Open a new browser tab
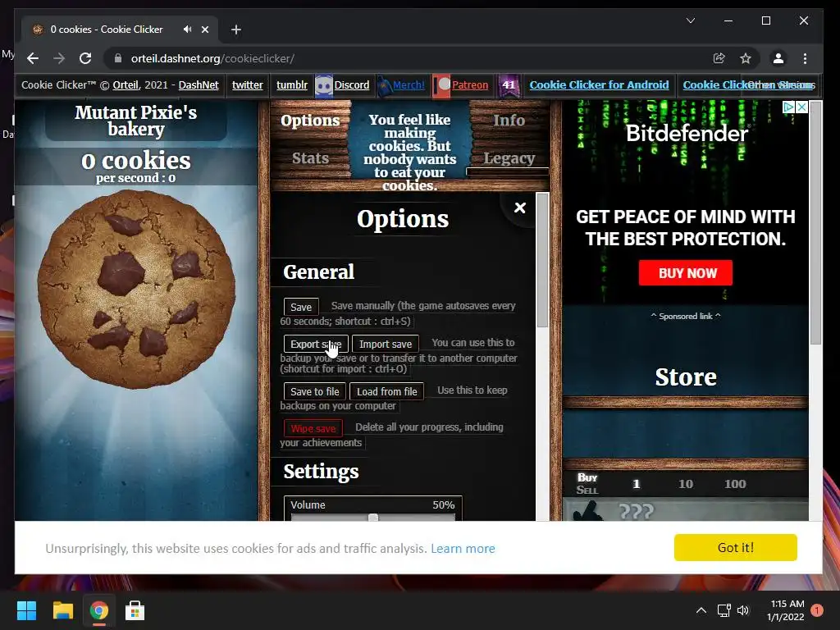 click(235, 30)
